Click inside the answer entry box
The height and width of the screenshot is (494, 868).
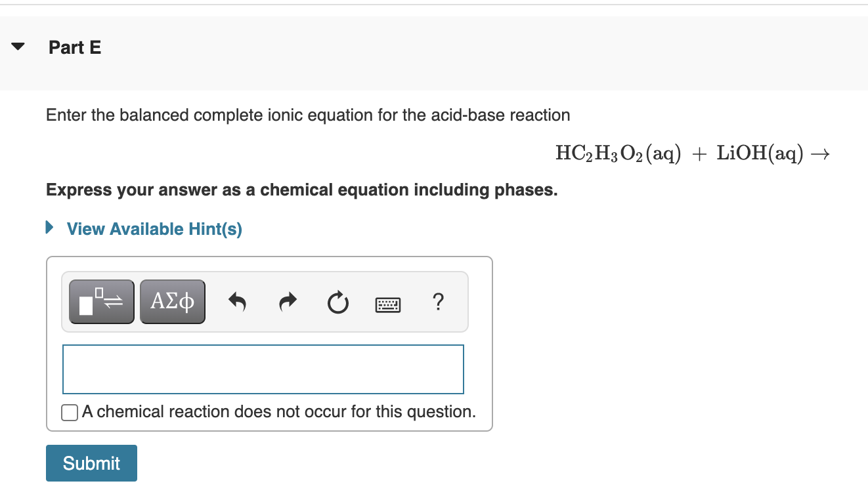tap(263, 369)
